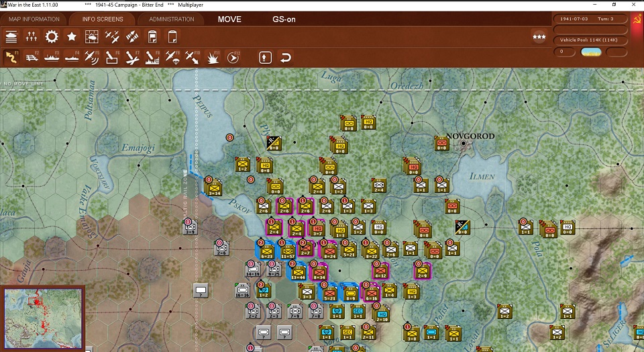Select the unit counter labeled 3=14
Image resolution: width=644 pixels, height=352 pixels.
pos(214,188)
